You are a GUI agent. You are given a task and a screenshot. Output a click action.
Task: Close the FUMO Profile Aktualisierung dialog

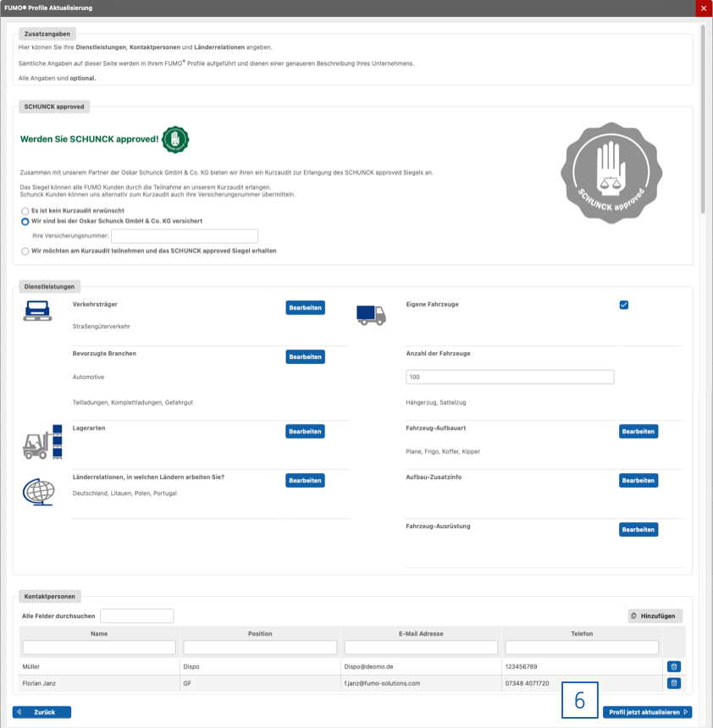[x=704, y=8]
